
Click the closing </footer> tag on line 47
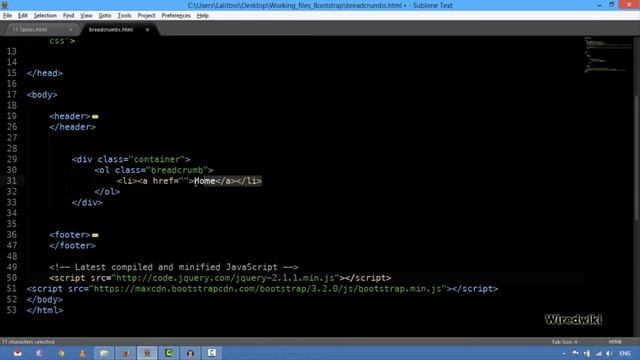(x=73, y=246)
